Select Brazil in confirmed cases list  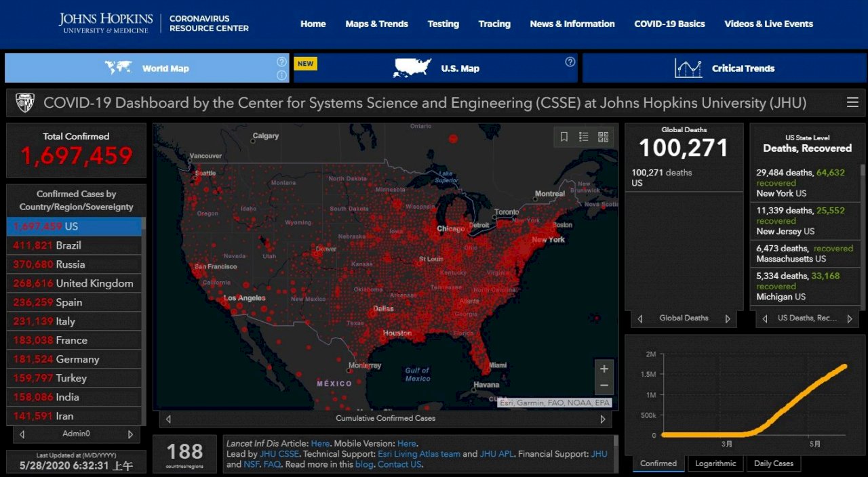click(x=74, y=245)
